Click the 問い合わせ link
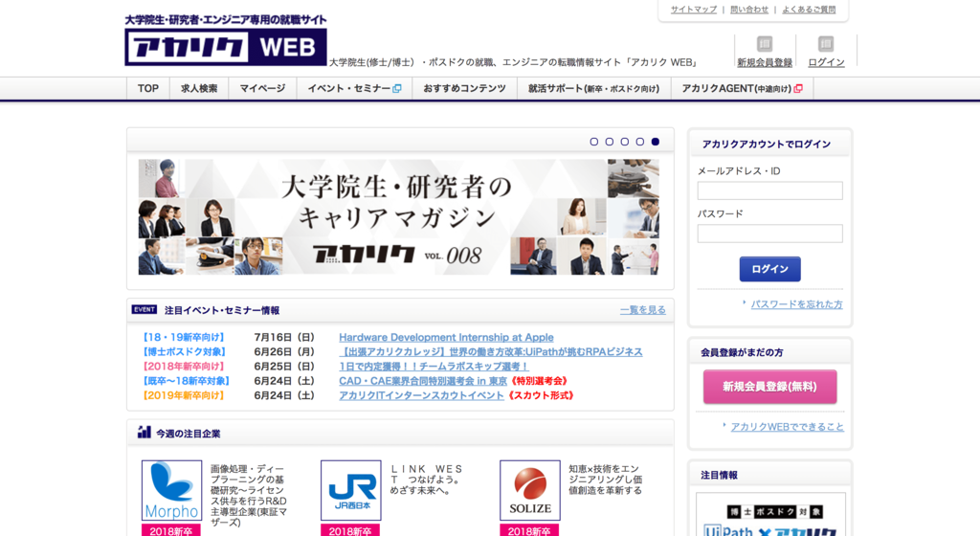This screenshot has width=980, height=536. pos(749,10)
